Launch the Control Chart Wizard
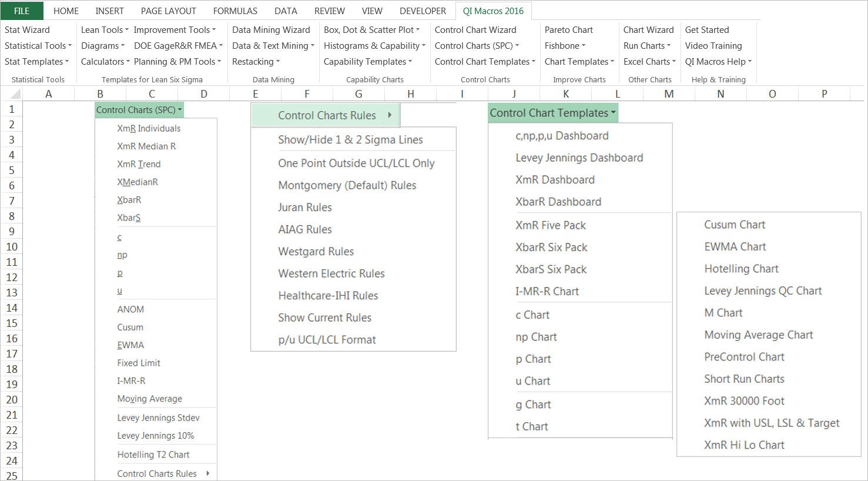Viewport: 868px width, 481px height. [475, 29]
